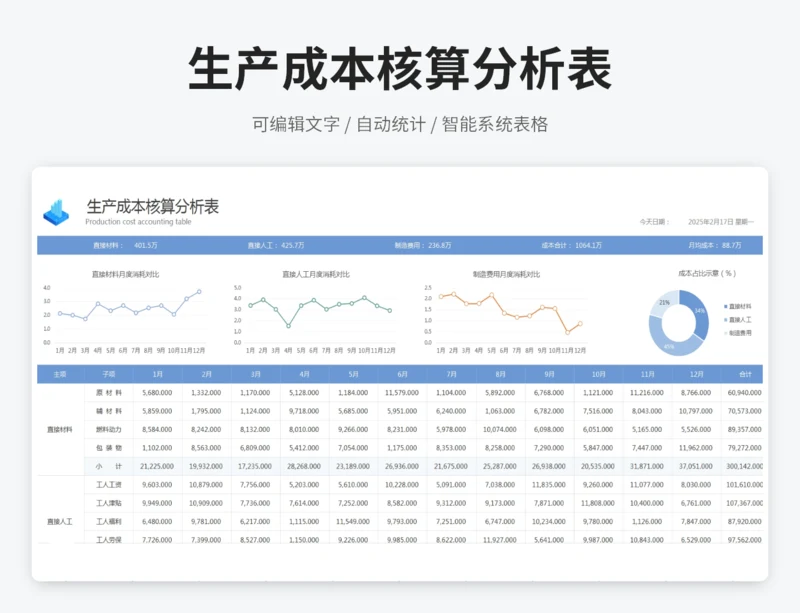The height and width of the screenshot is (613, 800).
Task: Click cell 11,549.000 in 工人福利 row
Action: (x=353, y=521)
